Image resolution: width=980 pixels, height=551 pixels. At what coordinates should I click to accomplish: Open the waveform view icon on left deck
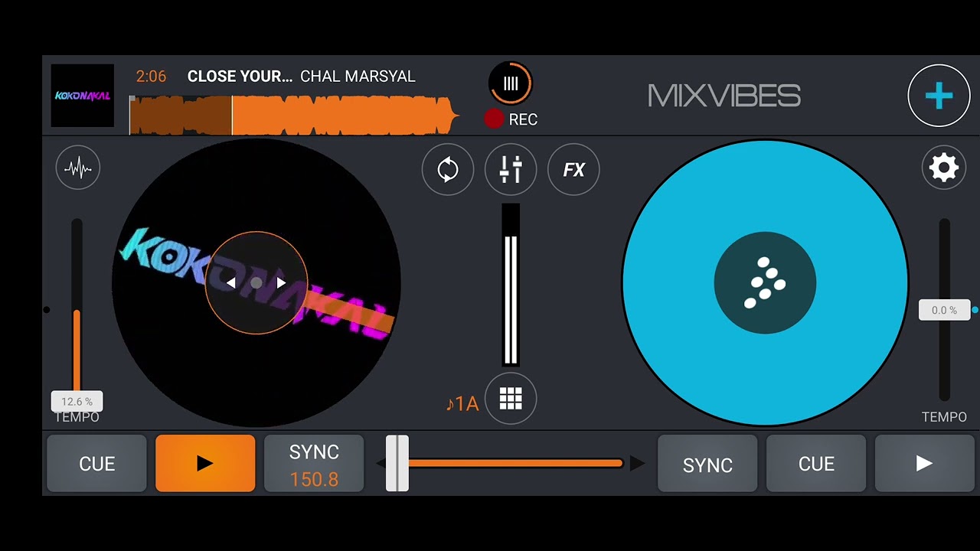tap(78, 168)
